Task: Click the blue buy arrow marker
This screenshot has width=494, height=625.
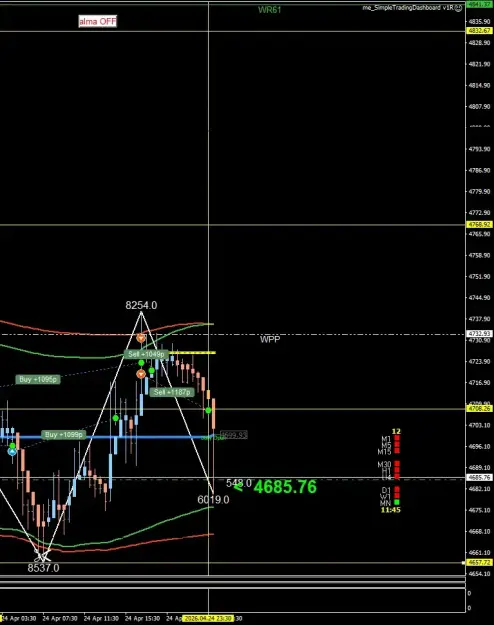Action: coord(12,451)
